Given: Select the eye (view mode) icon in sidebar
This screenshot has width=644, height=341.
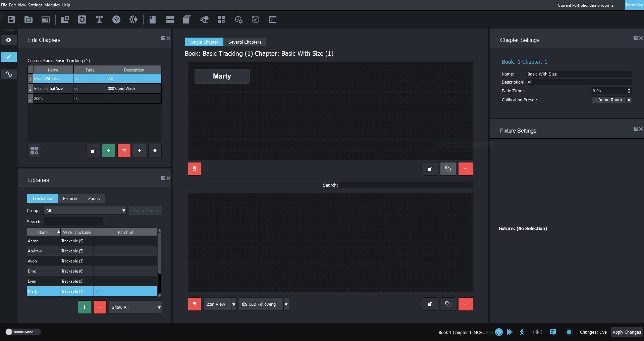Looking at the screenshot, I should (8, 40).
